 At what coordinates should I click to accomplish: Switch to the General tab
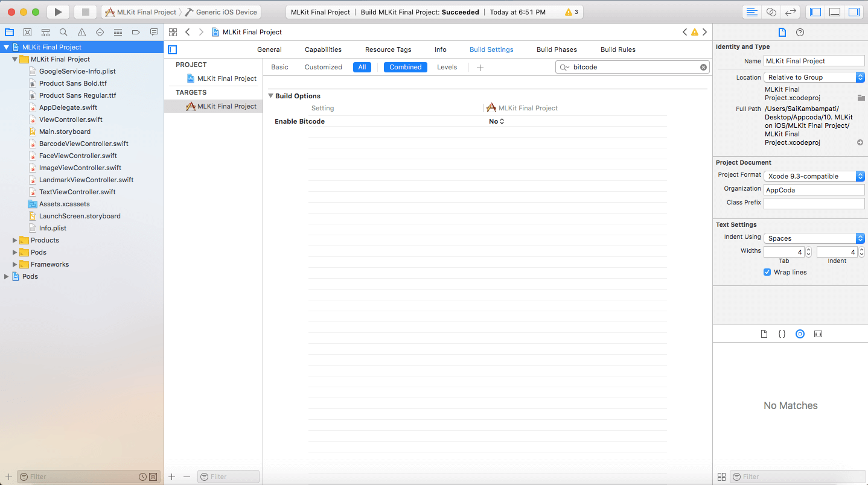pos(269,49)
